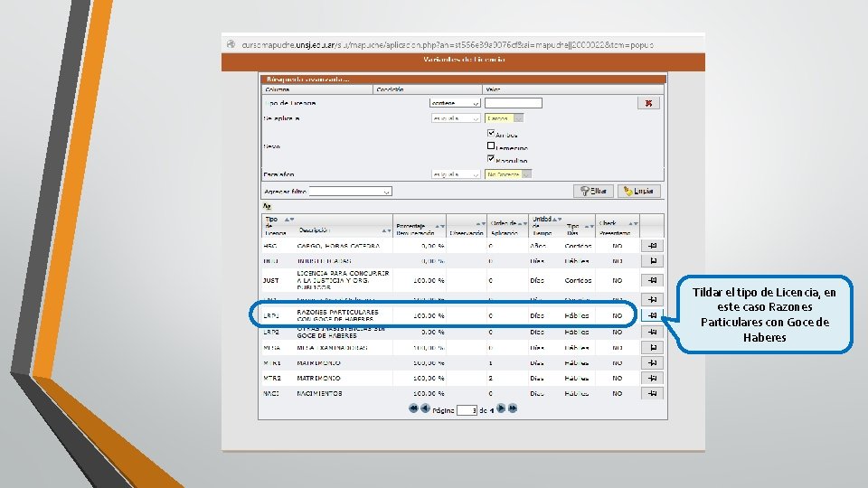
Task: Sort by Orden de Aplicación column arrows
Action: coord(522,223)
